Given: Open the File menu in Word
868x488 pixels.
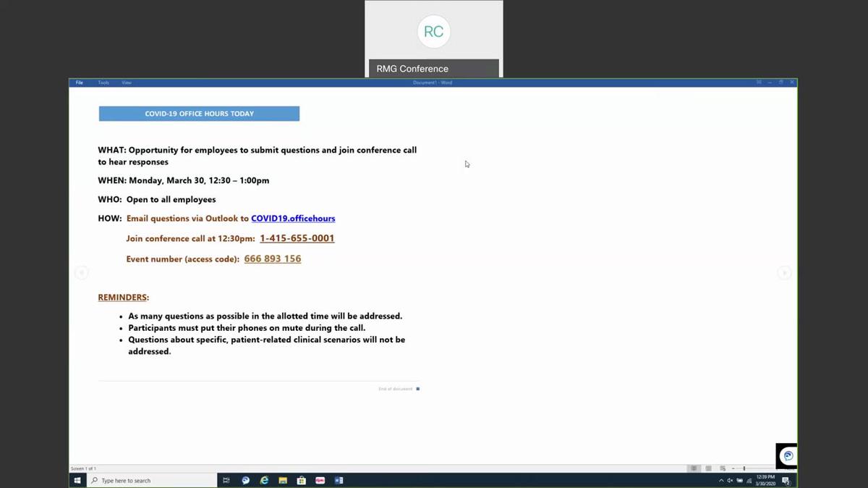Looking at the screenshot, I should coord(80,83).
